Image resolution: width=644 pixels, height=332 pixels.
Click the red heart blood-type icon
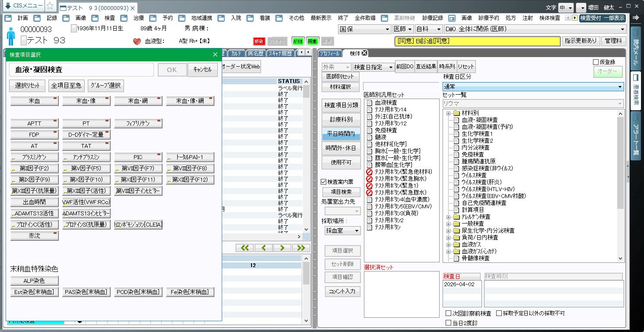click(x=137, y=41)
